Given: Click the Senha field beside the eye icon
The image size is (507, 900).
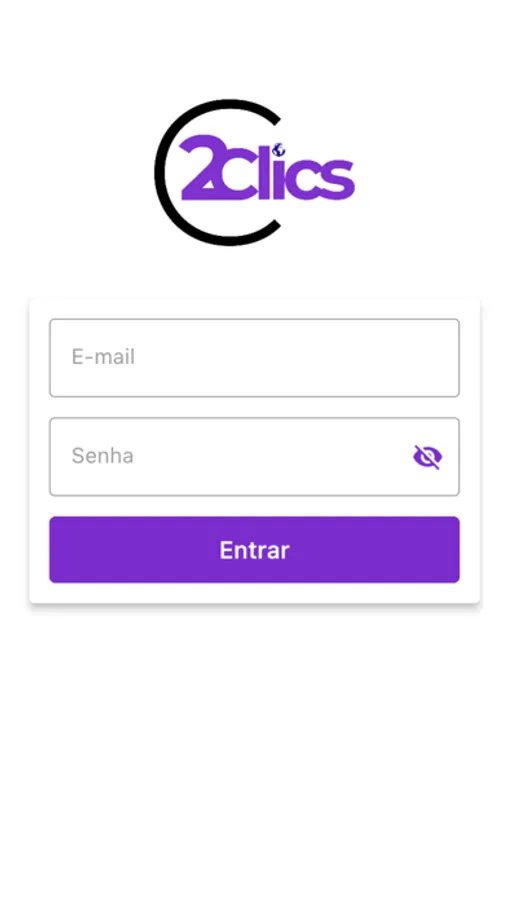Looking at the screenshot, I should (258, 456).
